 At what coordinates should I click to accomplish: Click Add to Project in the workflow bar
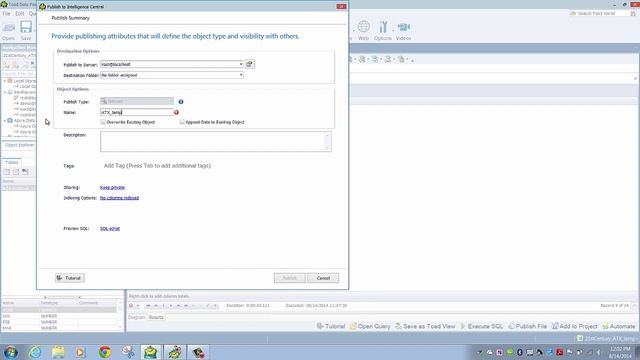574,326
